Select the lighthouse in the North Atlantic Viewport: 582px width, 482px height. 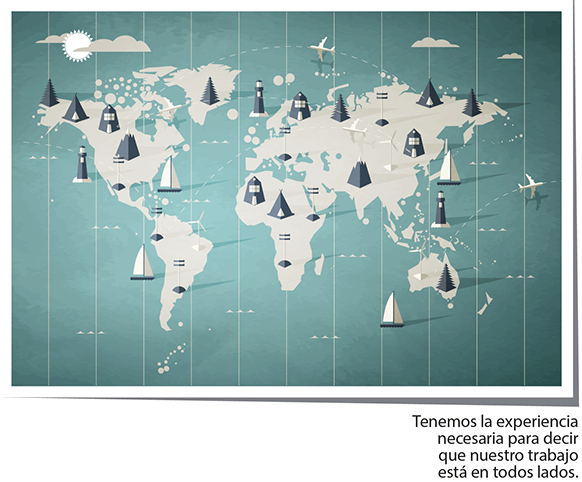pyautogui.click(x=259, y=98)
